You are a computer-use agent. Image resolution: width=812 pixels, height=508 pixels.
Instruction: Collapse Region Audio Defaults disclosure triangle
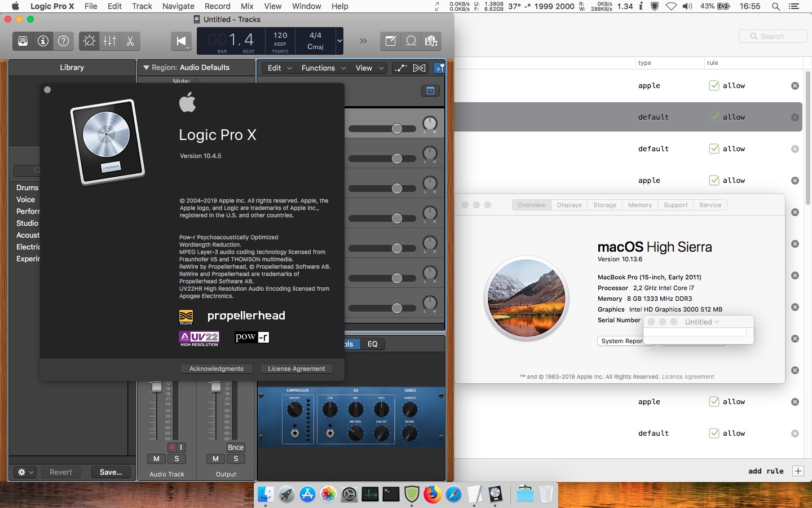(x=146, y=68)
